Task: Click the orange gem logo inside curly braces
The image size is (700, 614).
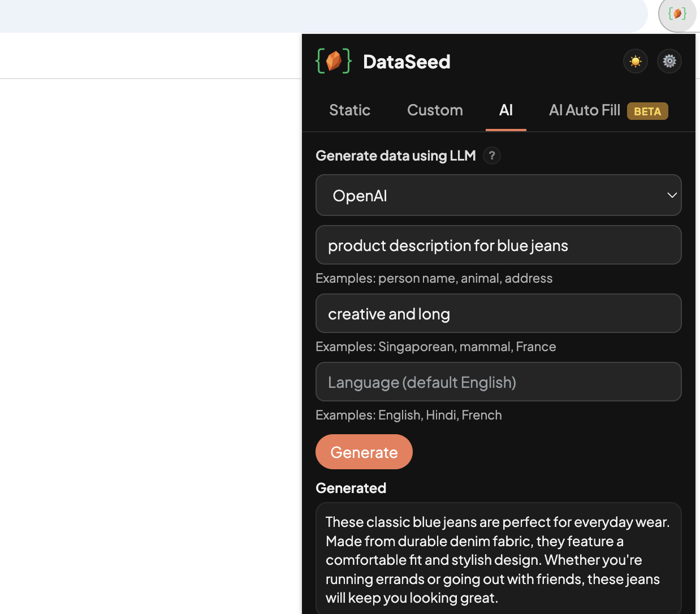Action: (334, 60)
